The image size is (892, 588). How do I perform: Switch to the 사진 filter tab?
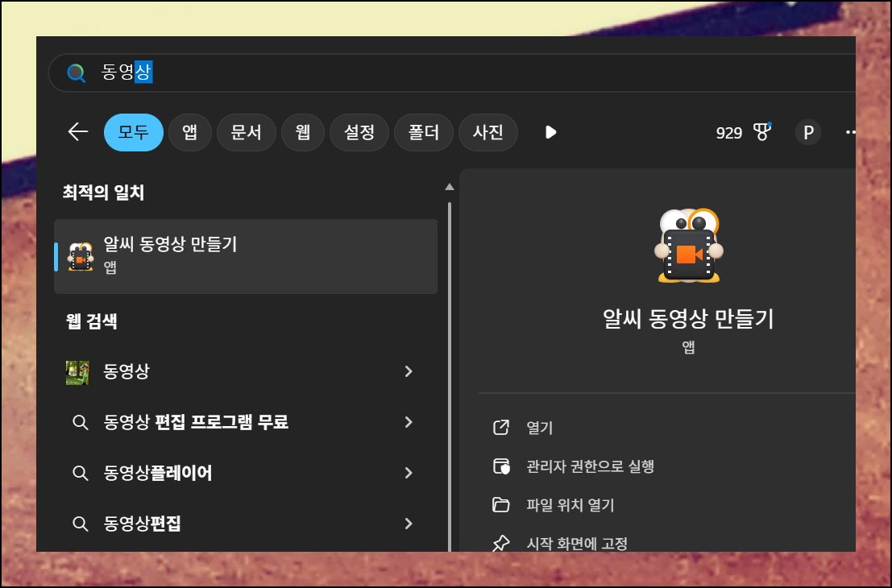487,132
